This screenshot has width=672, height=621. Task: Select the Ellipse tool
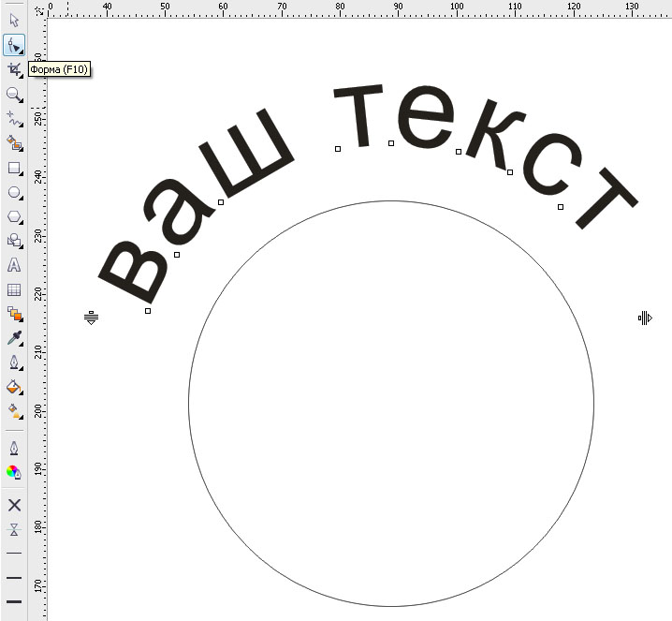click(14, 193)
